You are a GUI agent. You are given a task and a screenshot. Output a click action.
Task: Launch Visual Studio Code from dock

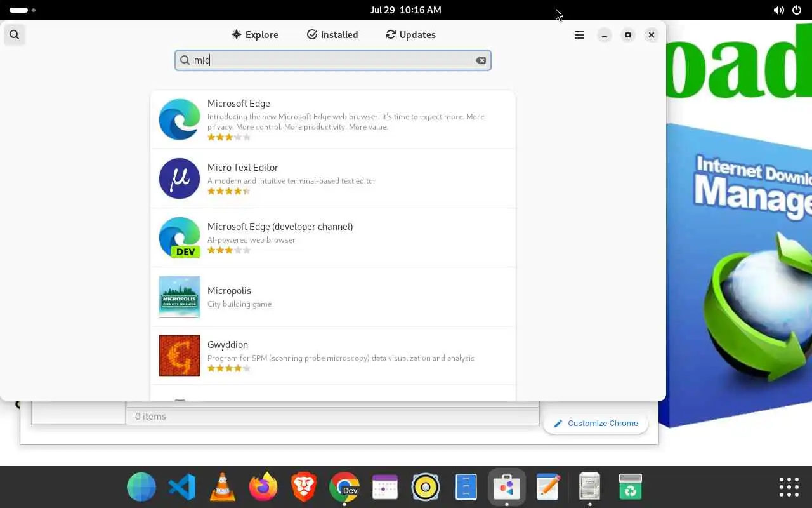(x=182, y=488)
